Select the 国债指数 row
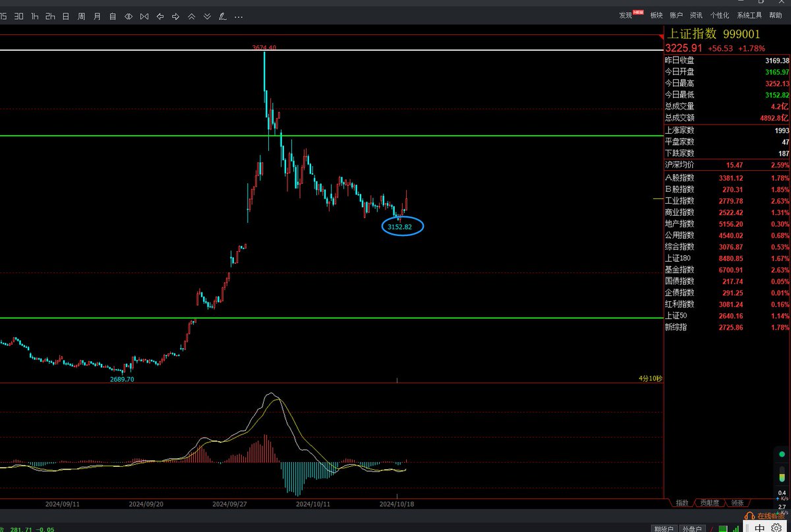The image size is (791, 532). click(x=727, y=281)
